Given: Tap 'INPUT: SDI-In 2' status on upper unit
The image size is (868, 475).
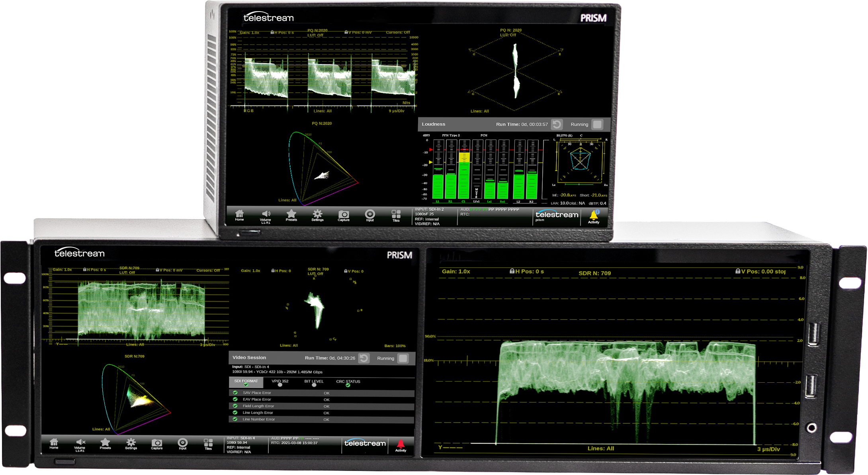Looking at the screenshot, I should point(429,209).
